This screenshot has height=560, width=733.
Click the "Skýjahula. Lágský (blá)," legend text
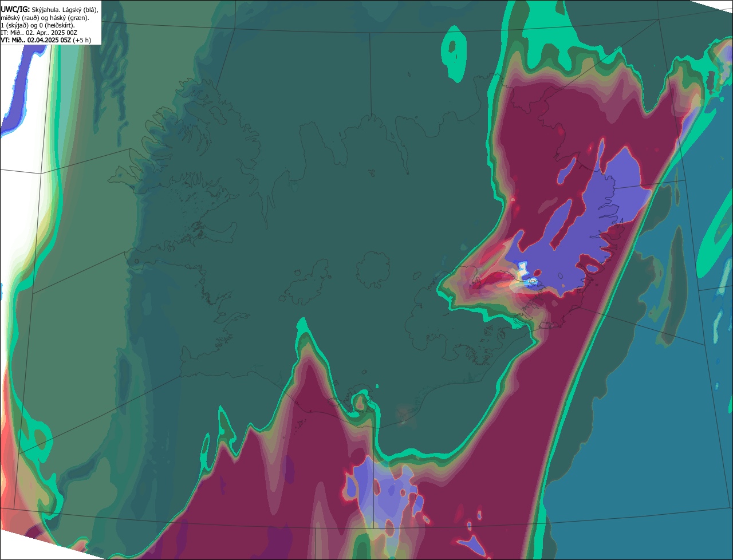[65, 10]
